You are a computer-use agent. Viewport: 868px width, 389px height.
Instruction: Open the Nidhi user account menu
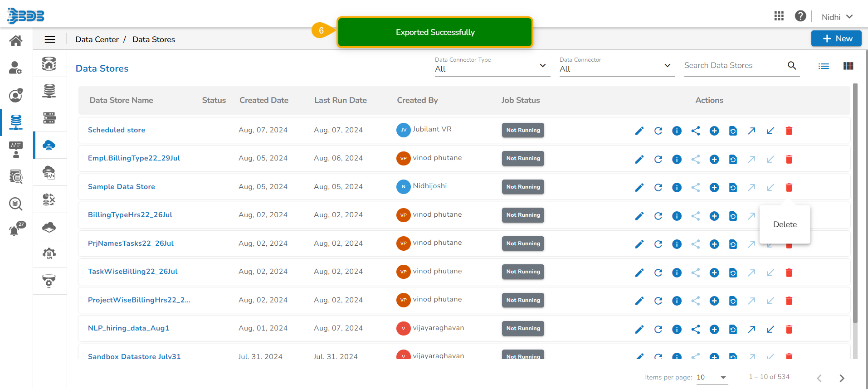[837, 17]
